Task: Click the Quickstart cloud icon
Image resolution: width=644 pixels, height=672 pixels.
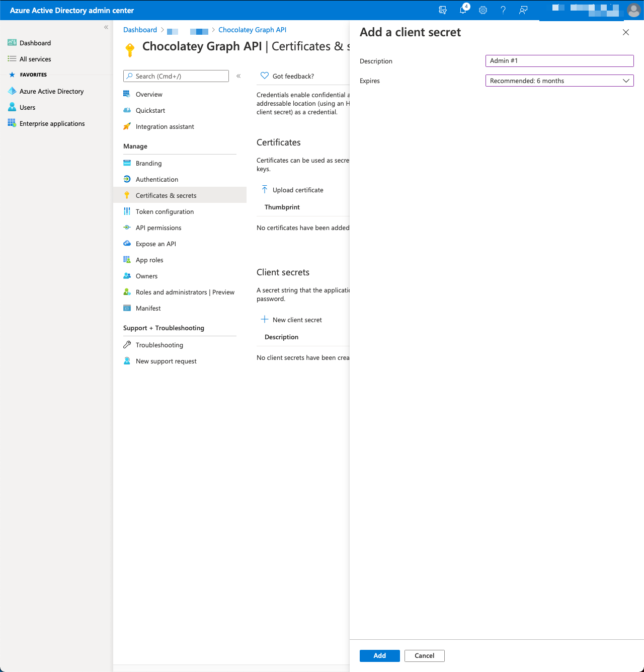Action: 127,110
